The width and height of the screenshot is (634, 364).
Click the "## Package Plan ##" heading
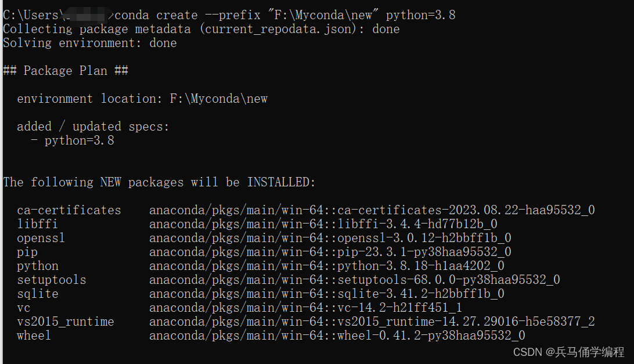(65, 71)
